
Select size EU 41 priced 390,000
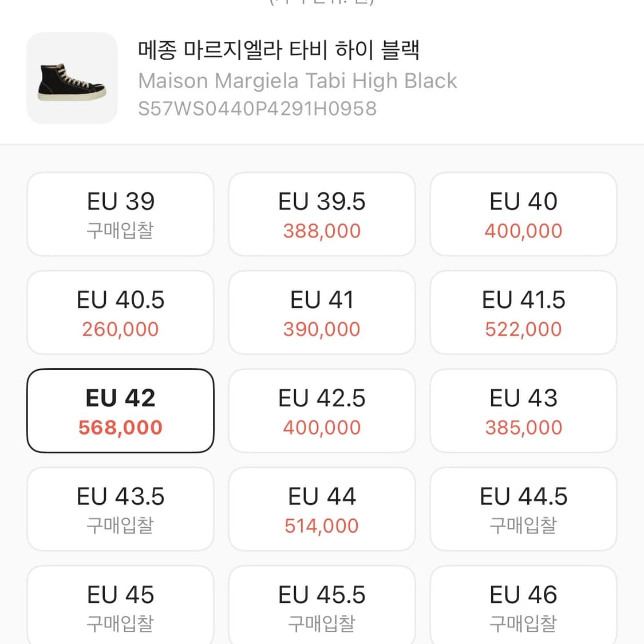(x=322, y=313)
